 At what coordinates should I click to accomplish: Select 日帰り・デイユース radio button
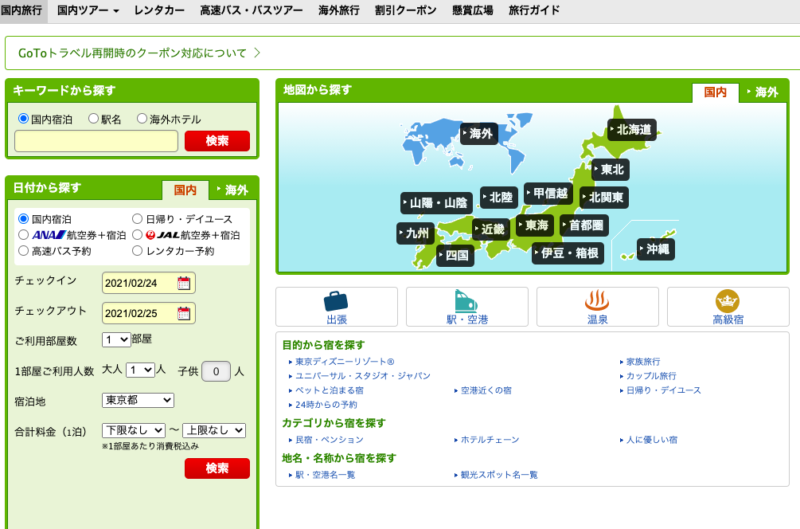[137, 219]
